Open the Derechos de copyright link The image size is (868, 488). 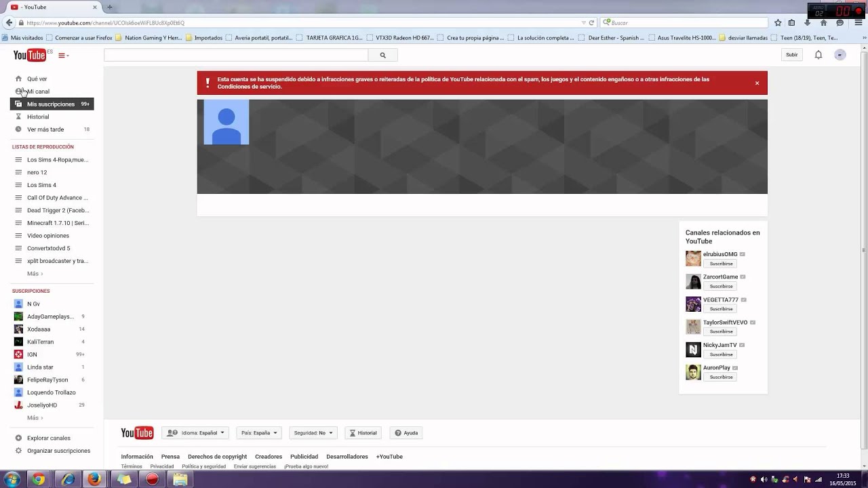217,457
